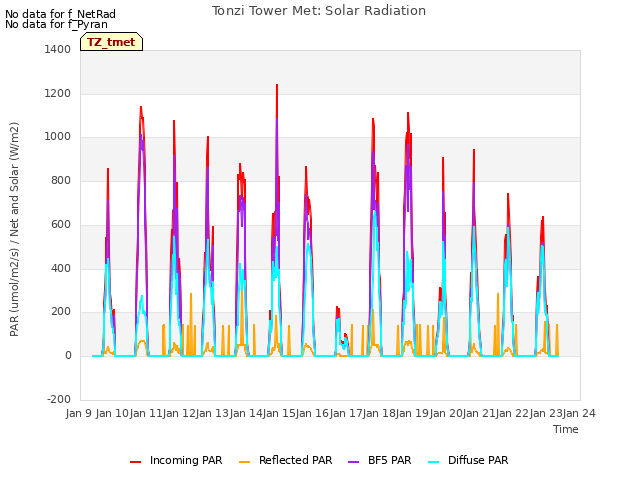Click the 1000 y-axis tick label
The height and width of the screenshot is (480, 640).
[x=58, y=137]
